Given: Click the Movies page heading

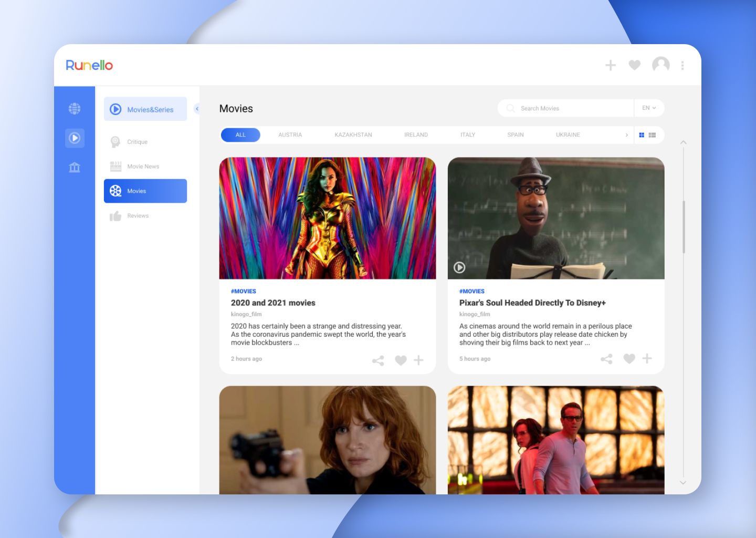Looking at the screenshot, I should tap(236, 109).
